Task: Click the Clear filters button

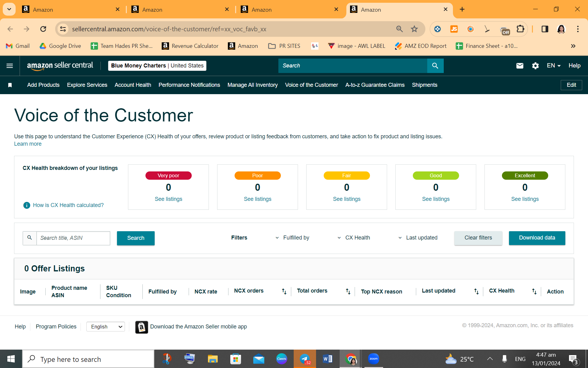Action: point(478,238)
